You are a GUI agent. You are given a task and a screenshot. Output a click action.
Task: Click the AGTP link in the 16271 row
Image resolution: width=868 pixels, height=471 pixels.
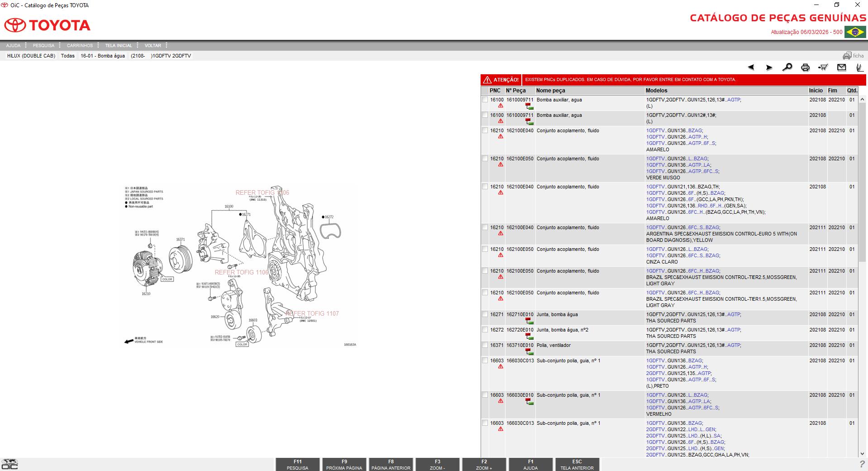coord(733,314)
